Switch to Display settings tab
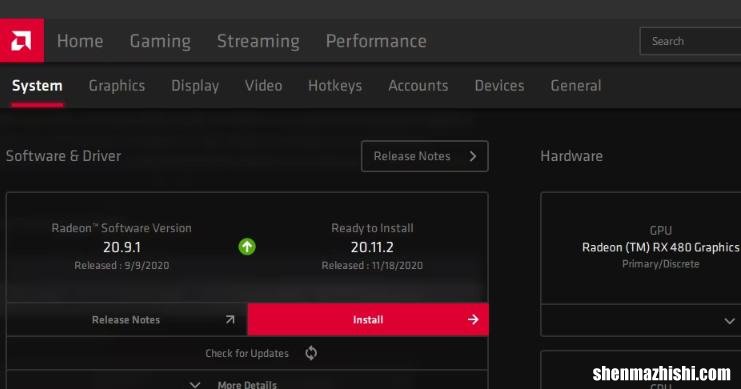 click(x=195, y=86)
